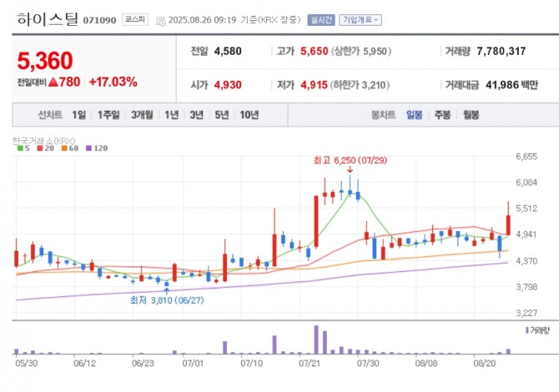
Task: Click the 한국거래소(KRX) chart label
Action: 43,141
